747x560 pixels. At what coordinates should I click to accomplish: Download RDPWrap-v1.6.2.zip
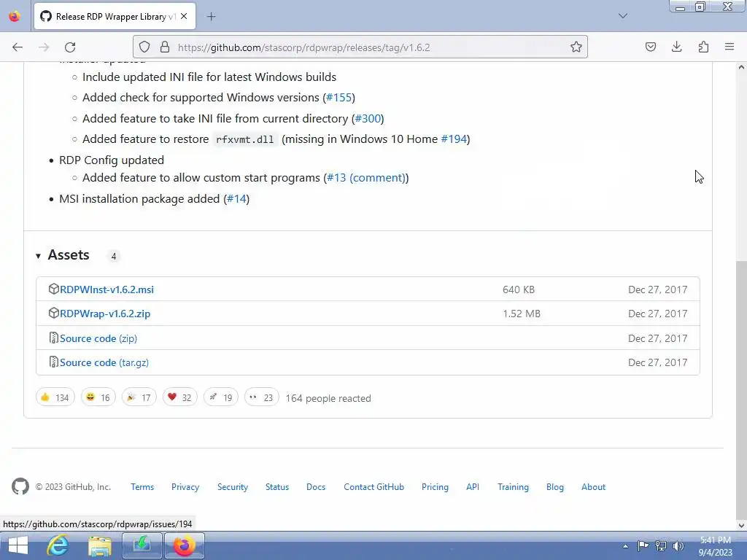[x=105, y=314]
